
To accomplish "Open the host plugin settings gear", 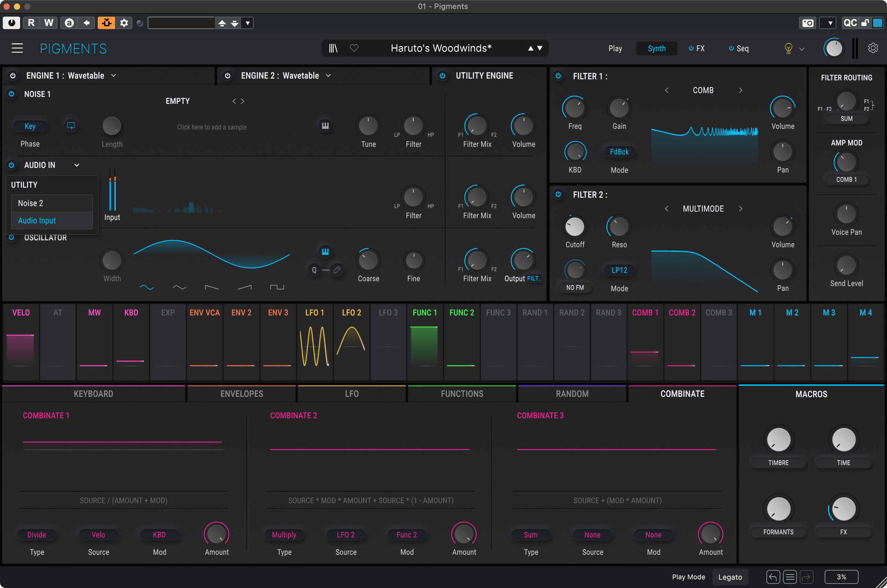I will tap(124, 23).
